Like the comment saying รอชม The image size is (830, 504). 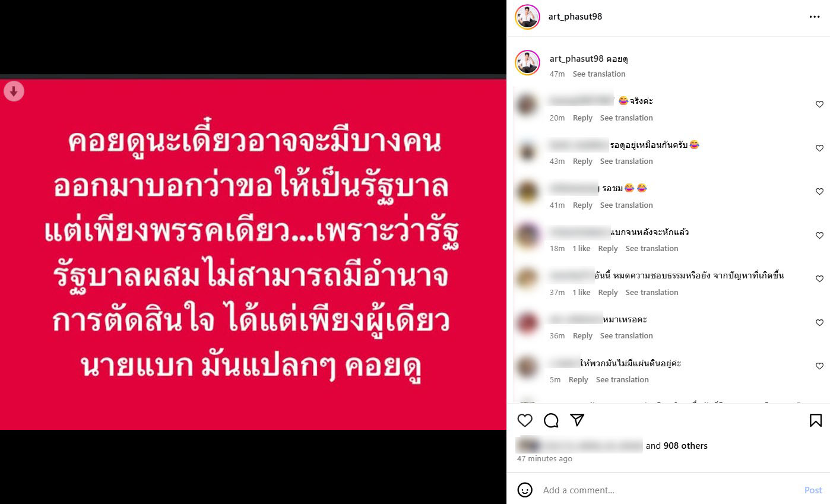(x=820, y=192)
